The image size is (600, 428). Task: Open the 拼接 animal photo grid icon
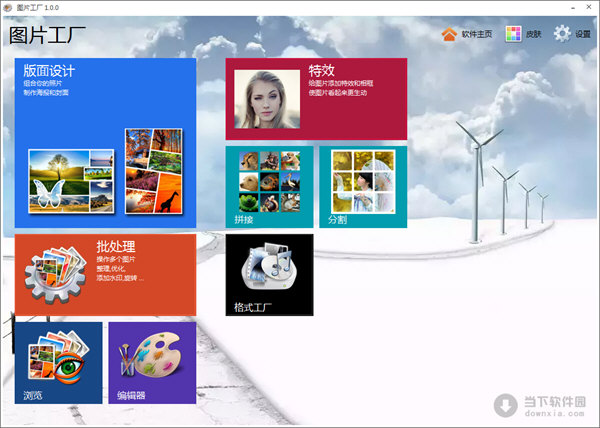pyautogui.click(x=270, y=182)
